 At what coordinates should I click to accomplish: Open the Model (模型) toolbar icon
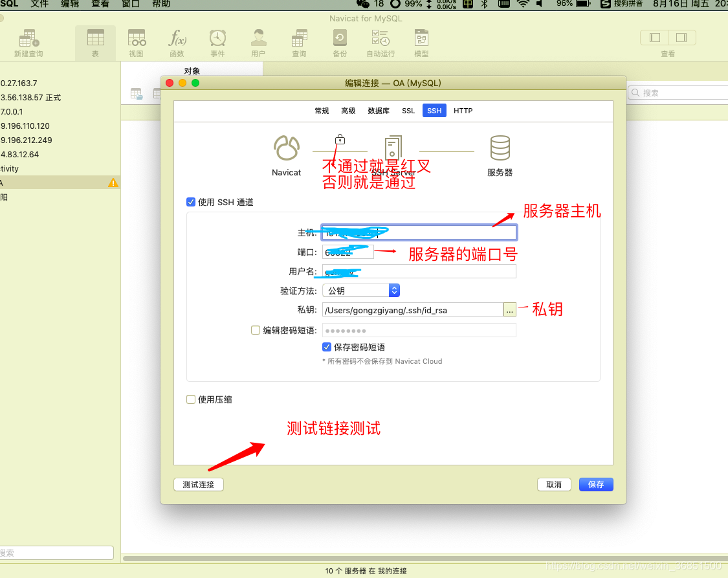coord(421,43)
